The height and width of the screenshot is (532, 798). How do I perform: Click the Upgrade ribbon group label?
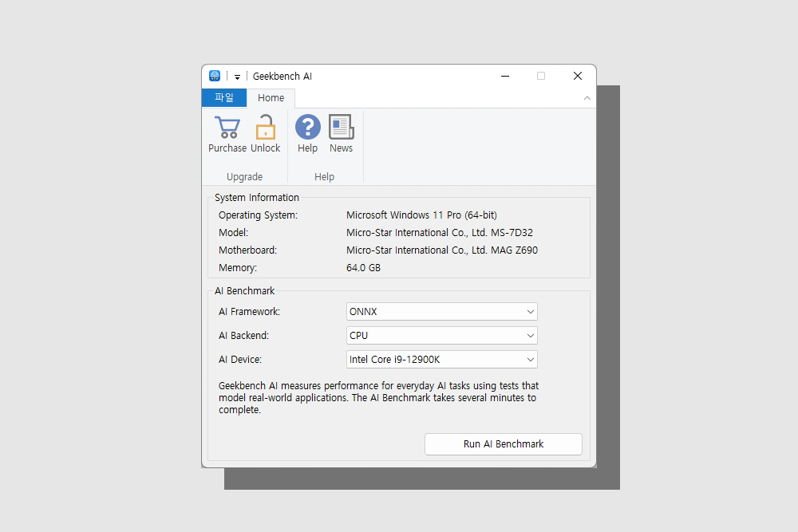pos(245,177)
